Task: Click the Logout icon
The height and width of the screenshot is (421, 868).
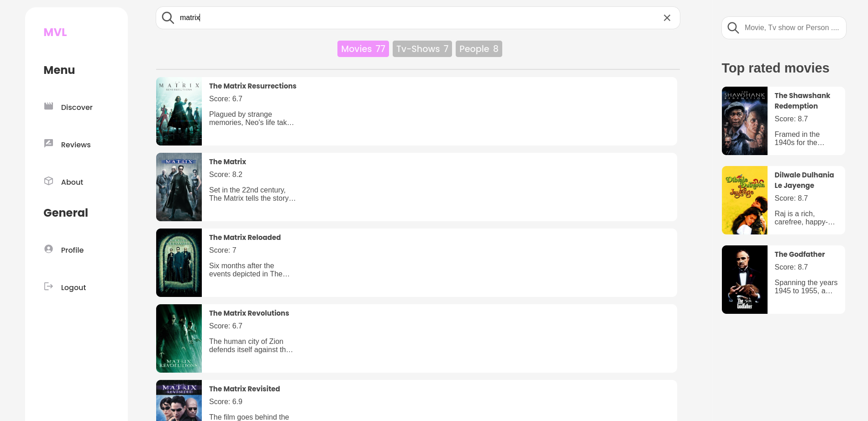Action: [48, 286]
